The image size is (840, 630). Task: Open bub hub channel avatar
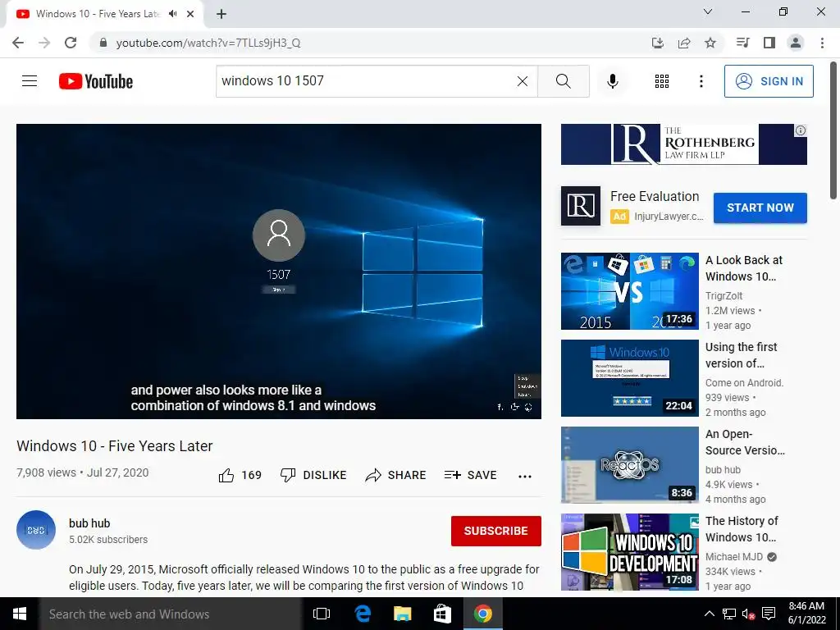click(36, 530)
